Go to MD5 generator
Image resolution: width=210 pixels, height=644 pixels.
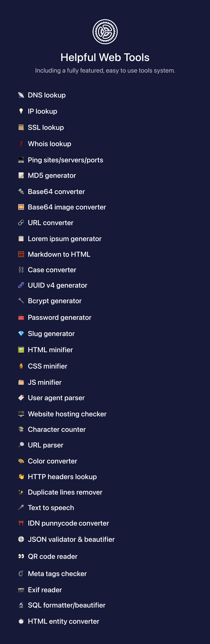pyautogui.click(x=52, y=175)
